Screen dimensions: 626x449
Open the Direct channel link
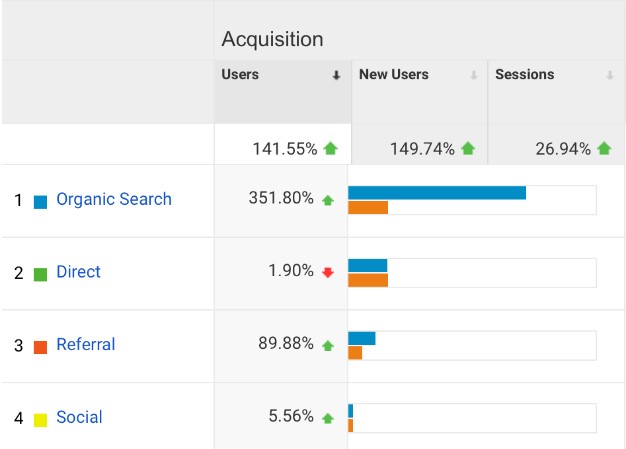pos(78,272)
